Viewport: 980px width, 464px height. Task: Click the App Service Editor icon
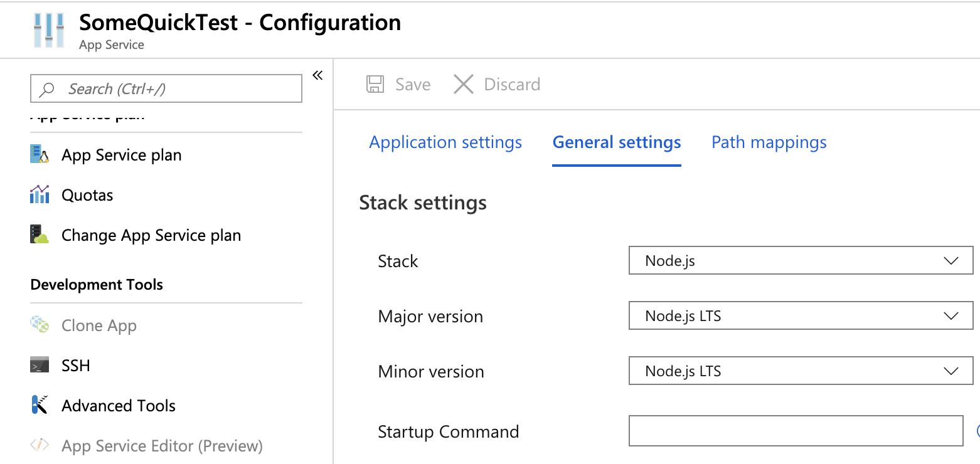pyautogui.click(x=40, y=446)
